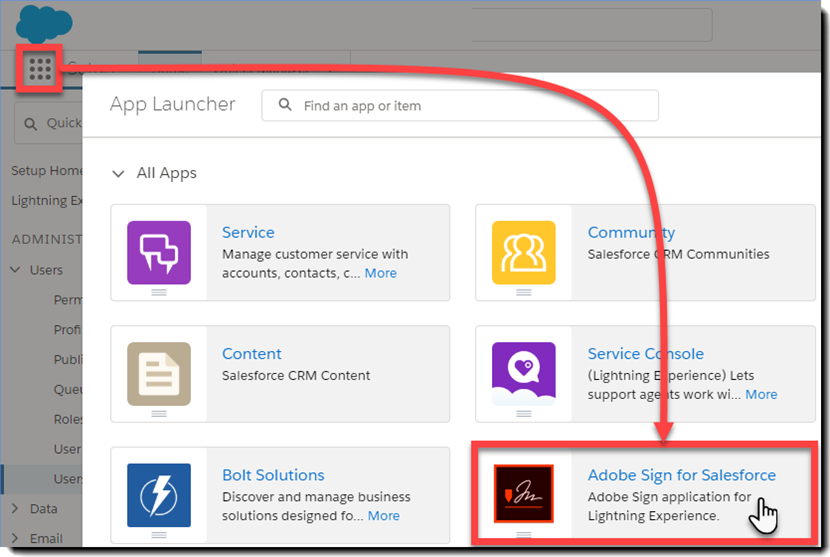
Task: Click the purple Service app icon
Action: tap(159, 253)
